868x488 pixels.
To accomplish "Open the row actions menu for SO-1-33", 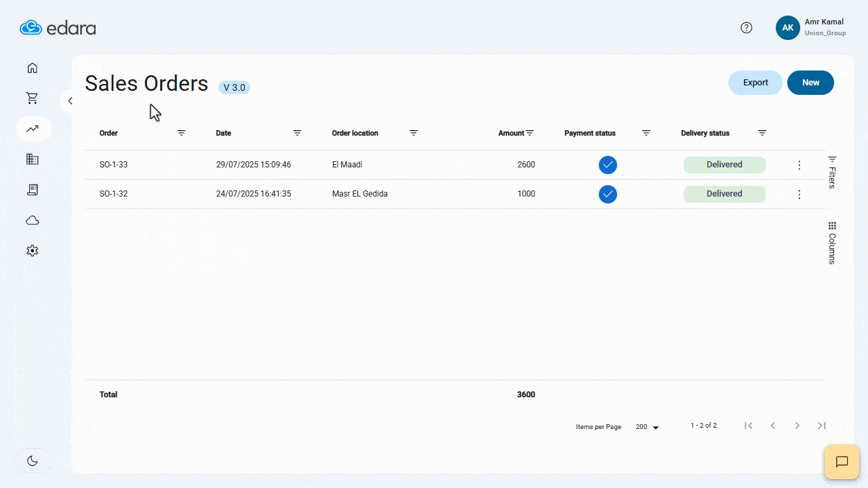I will [799, 165].
